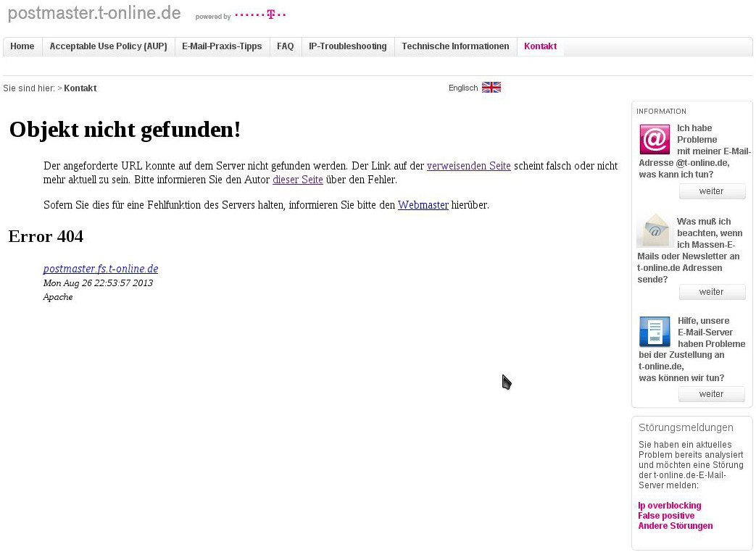Open the Home tab
This screenshot has width=756, height=552.
(x=22, y=46)
